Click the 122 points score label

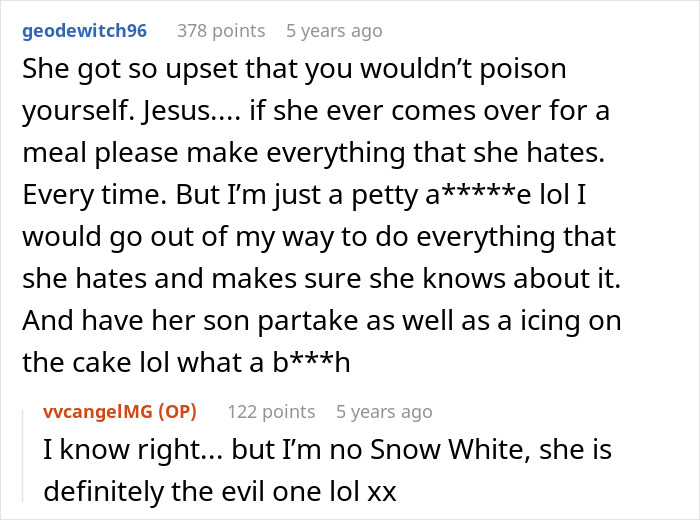(x=271, y=412)
